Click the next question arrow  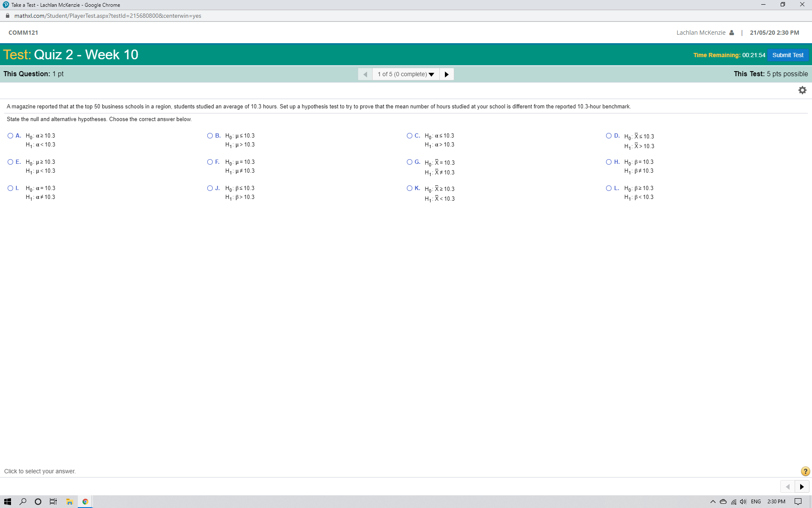tap(447, 74)
